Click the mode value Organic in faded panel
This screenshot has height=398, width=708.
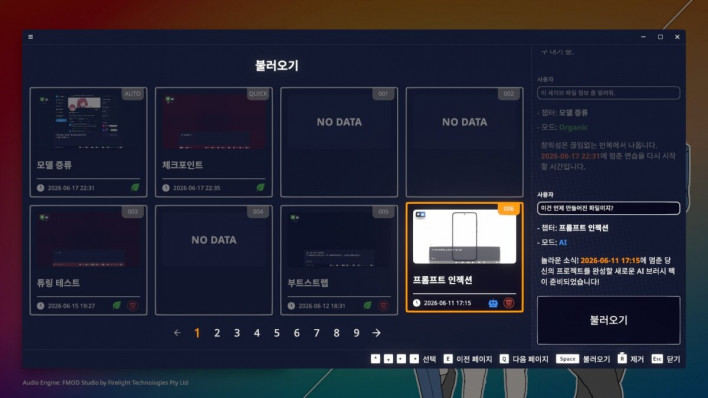pyautogui.click(x=573, y=127)
